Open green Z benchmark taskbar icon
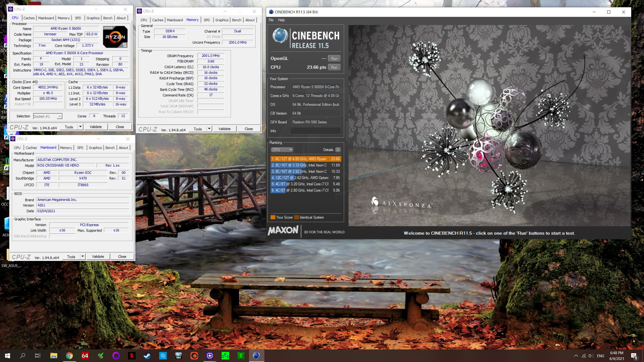This screenshot has height=362, width=644. (x=241, y=356)
